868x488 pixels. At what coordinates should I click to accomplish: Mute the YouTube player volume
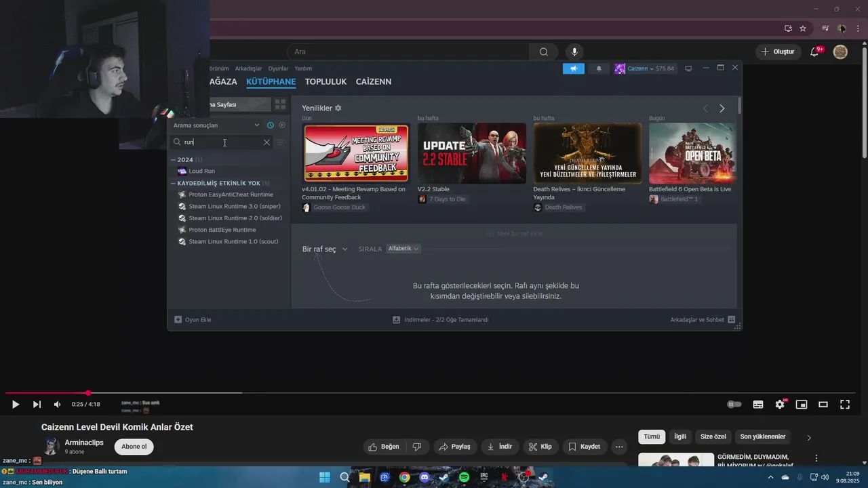coord(58,405)
